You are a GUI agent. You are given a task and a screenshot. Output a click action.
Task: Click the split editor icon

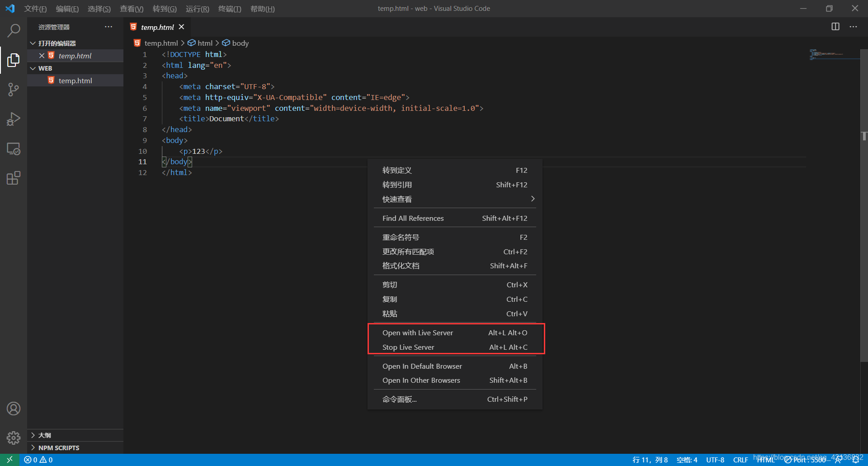pyautogui.click(x=835, y=27)
